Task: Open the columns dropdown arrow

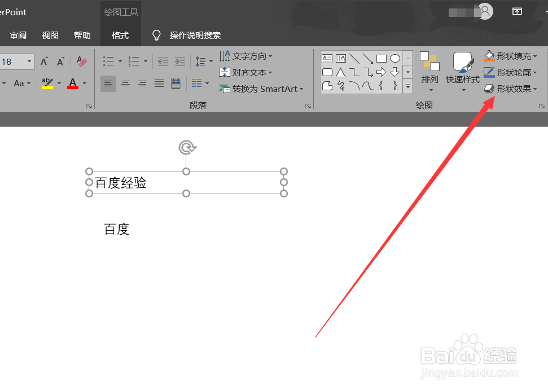Action: (207, 83)
